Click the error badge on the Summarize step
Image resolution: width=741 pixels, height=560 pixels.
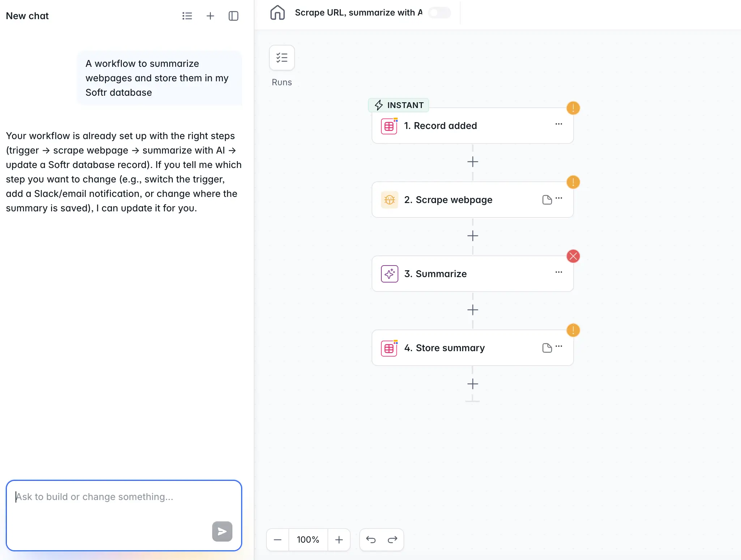[573, 256]
